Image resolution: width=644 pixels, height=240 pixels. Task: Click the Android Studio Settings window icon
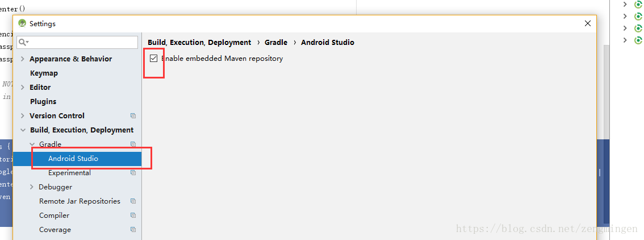click(x=22, y=23)
